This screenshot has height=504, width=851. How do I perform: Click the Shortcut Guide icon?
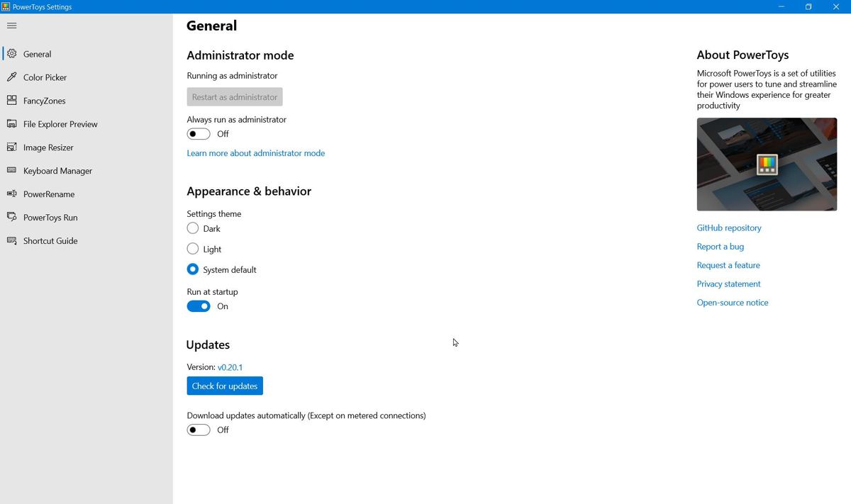click(11, 241)
